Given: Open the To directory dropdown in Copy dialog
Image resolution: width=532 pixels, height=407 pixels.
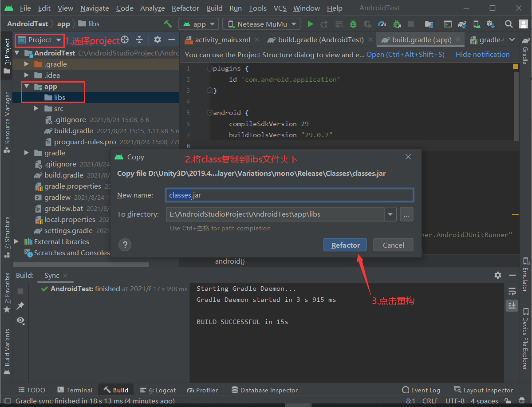Looking at the screenshot, I should tap(390, 214).
